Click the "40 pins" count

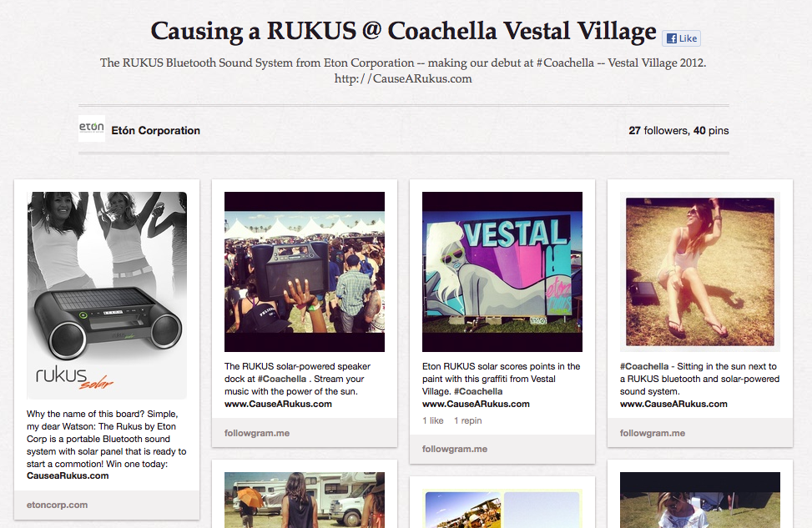coord(709,130)
